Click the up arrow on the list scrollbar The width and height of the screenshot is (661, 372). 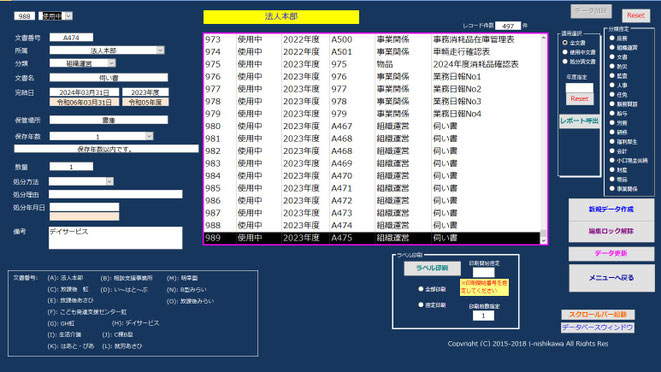pos(543,38)
